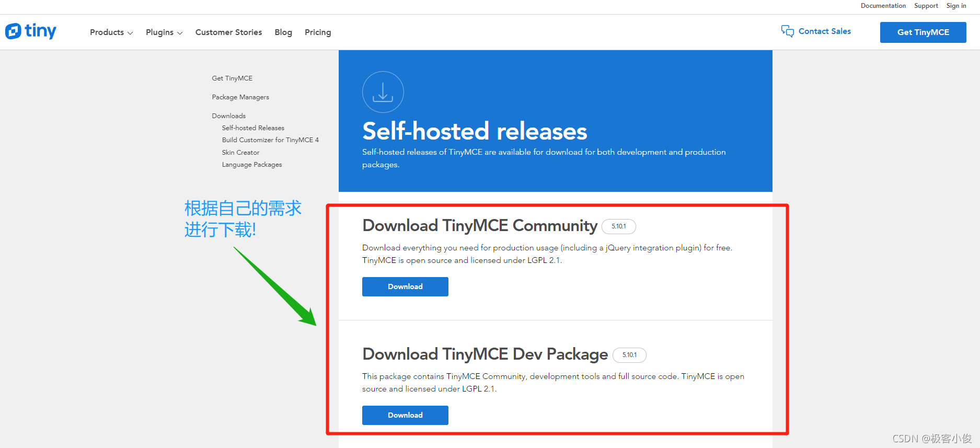Open Customer Stories page
980x448 pixels.
(228, 32)
